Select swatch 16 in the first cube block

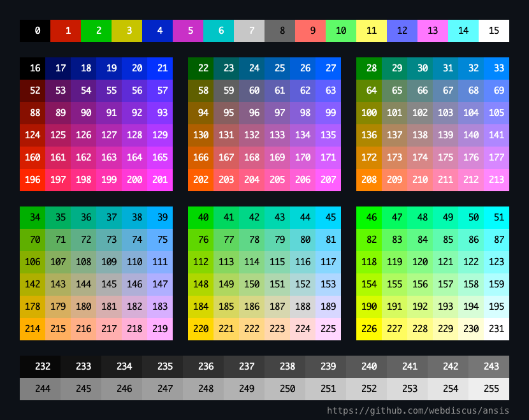[33, 68]
